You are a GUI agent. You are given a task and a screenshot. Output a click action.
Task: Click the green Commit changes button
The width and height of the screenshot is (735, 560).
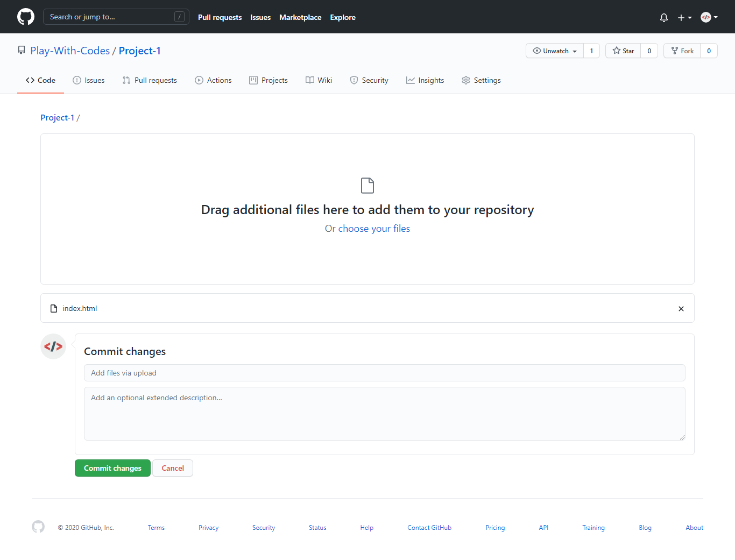pyautogui.click(x=112, y=468)
